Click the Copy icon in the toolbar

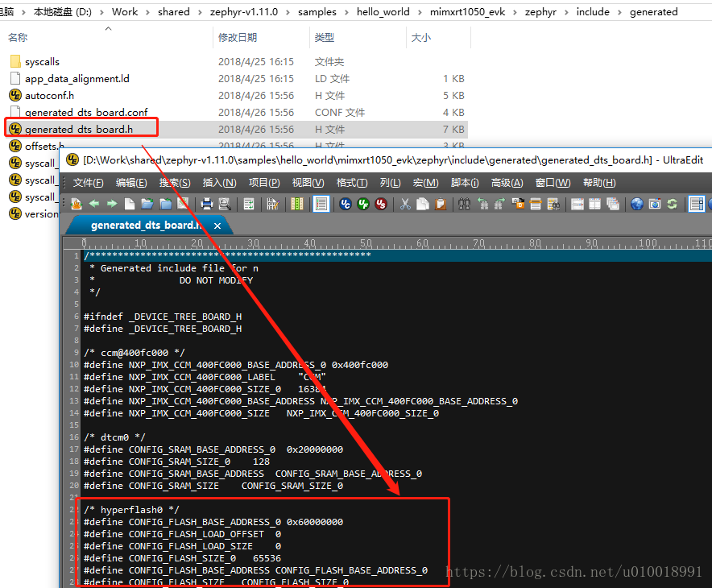423,204
